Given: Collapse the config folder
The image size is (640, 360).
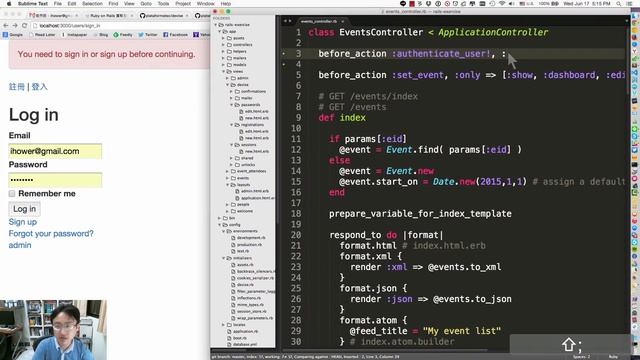Looking at the screenshot, I should (220, 224).
